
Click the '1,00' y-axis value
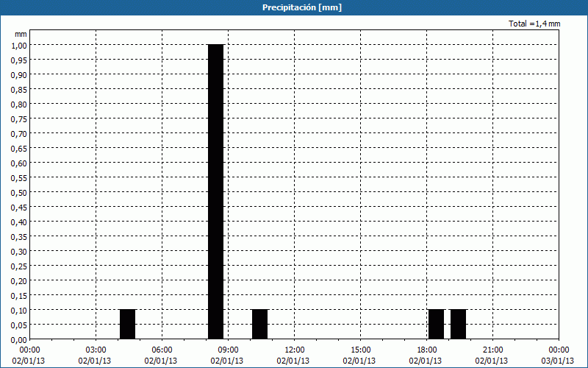pyautogui.click(x=19, y=45)
